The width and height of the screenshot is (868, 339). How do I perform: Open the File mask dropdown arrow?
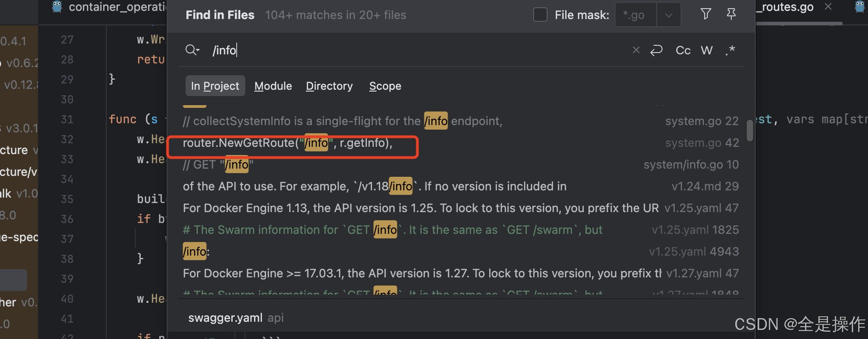click(668, 15)
